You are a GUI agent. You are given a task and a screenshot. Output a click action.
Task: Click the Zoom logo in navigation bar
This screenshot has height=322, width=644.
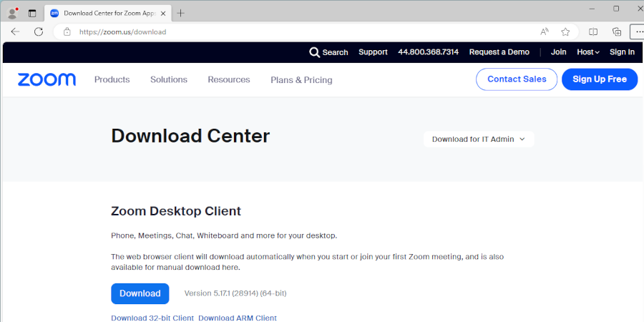click(x=47, y=79)
